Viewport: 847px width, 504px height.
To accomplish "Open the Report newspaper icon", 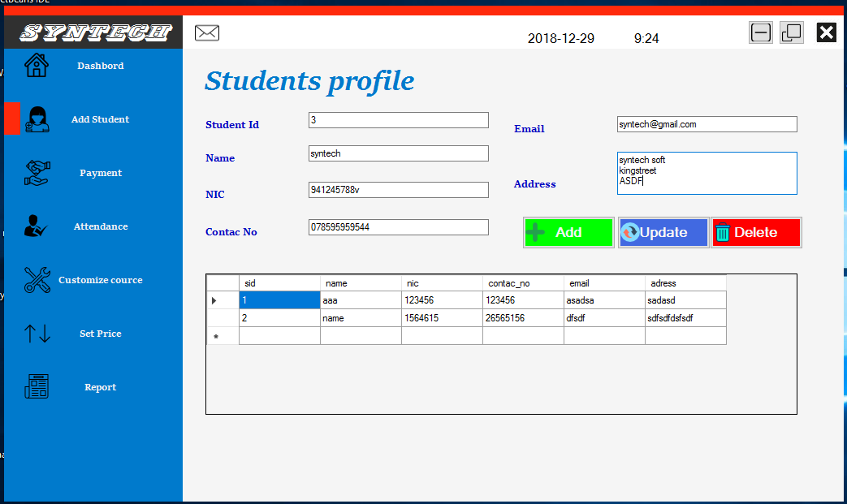I will coord(37,386).
